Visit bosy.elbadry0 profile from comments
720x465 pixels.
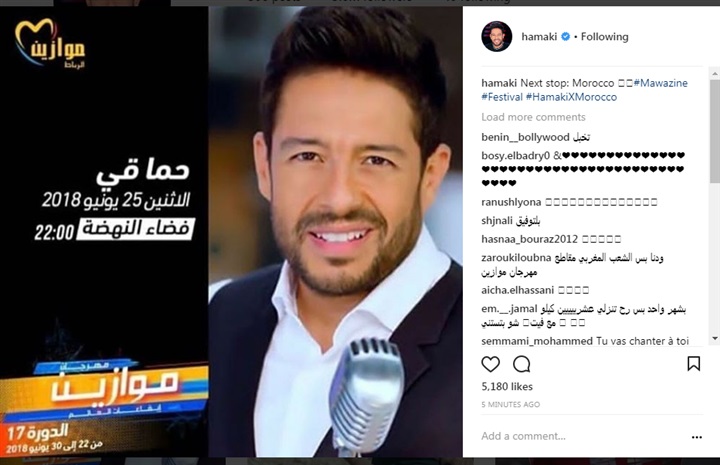click(x=515, y=156)
